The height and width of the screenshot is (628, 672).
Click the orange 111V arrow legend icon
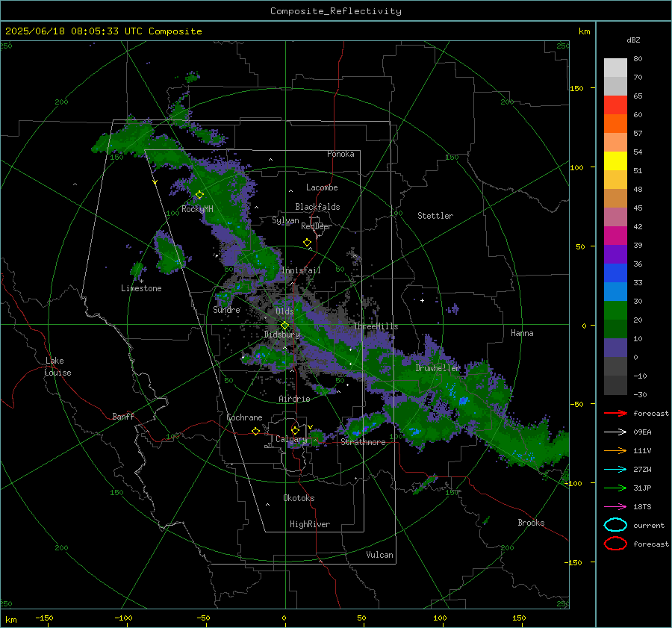[615, 450]
